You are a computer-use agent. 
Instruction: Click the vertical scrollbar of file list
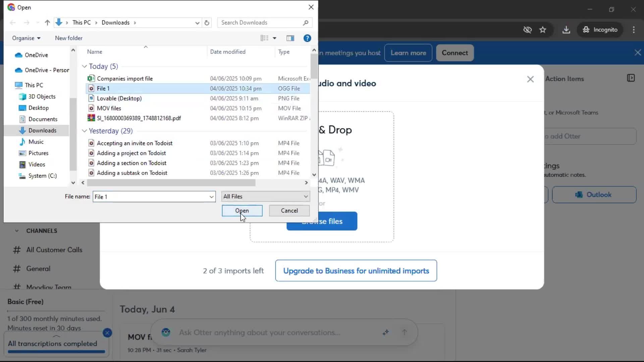point(314,66)
